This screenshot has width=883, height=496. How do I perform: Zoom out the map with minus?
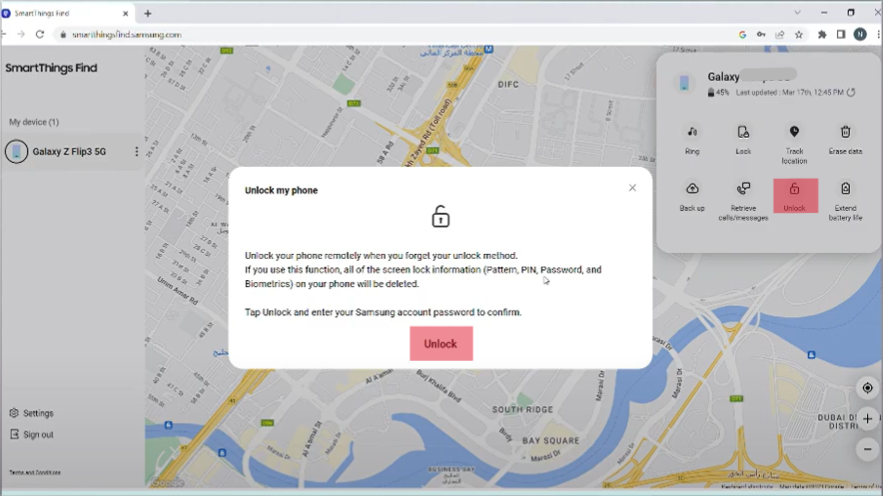867,449
